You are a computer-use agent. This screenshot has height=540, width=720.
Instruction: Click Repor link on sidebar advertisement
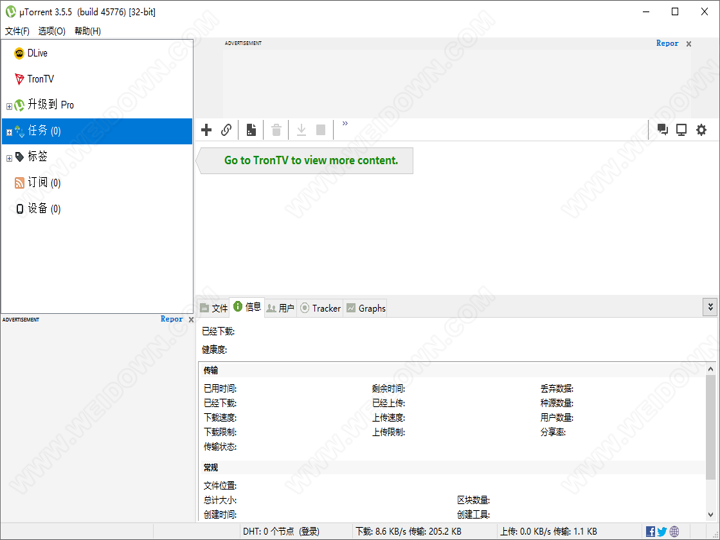point(171,319)
